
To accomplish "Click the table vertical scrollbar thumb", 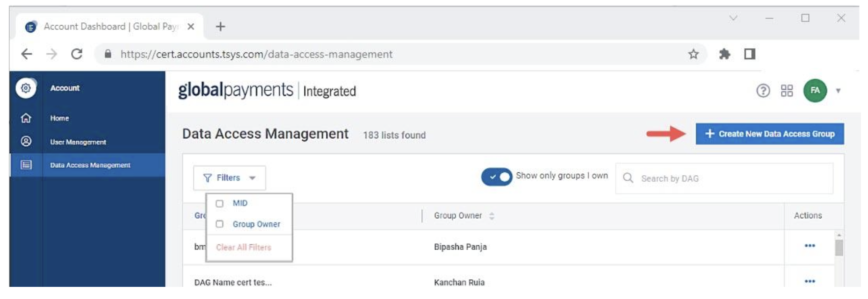I will [839, 248].
